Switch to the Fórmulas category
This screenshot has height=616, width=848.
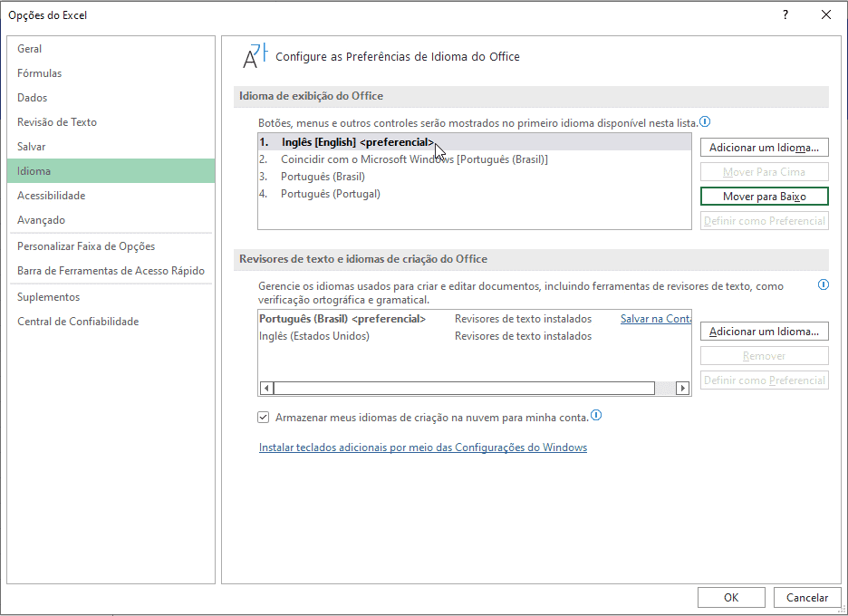coord(40,73)
